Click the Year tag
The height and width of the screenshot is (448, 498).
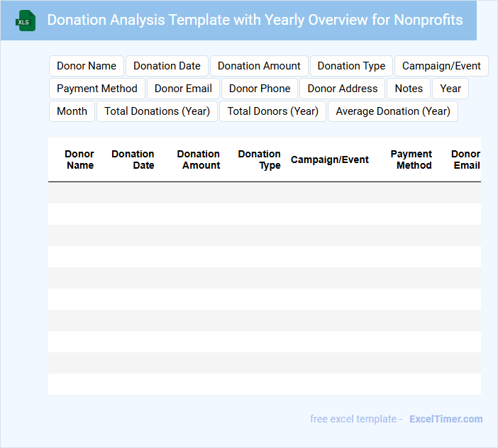coord(450,89)
